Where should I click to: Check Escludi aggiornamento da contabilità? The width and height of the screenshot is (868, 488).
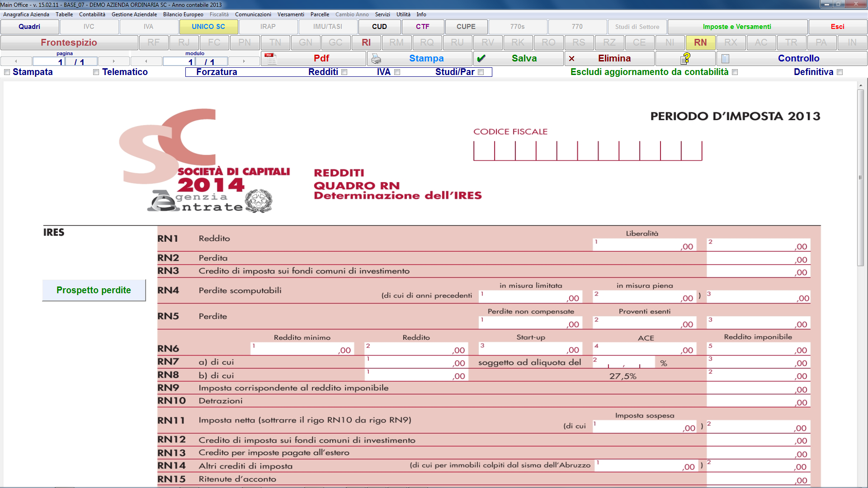[x=735, y=72]
